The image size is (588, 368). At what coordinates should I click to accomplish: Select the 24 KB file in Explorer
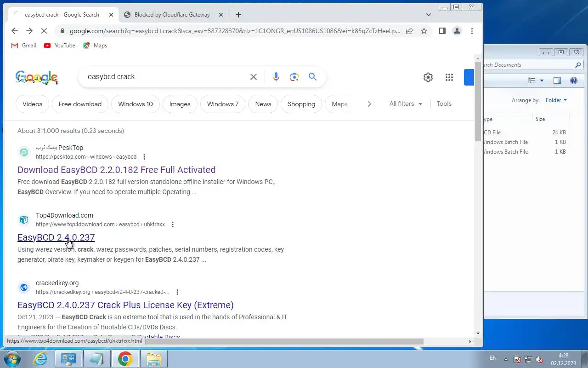tap(525, 132)
